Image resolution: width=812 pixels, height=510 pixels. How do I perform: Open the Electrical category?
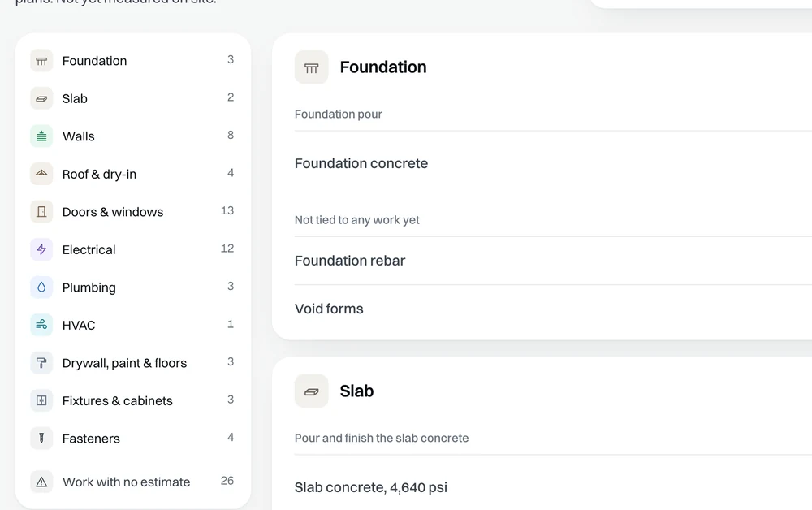133,249
